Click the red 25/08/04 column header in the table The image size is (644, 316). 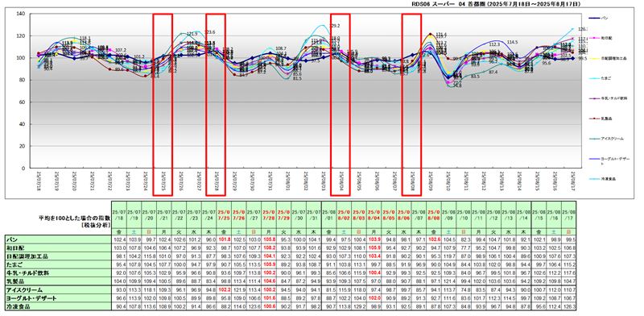pos(374,214)
